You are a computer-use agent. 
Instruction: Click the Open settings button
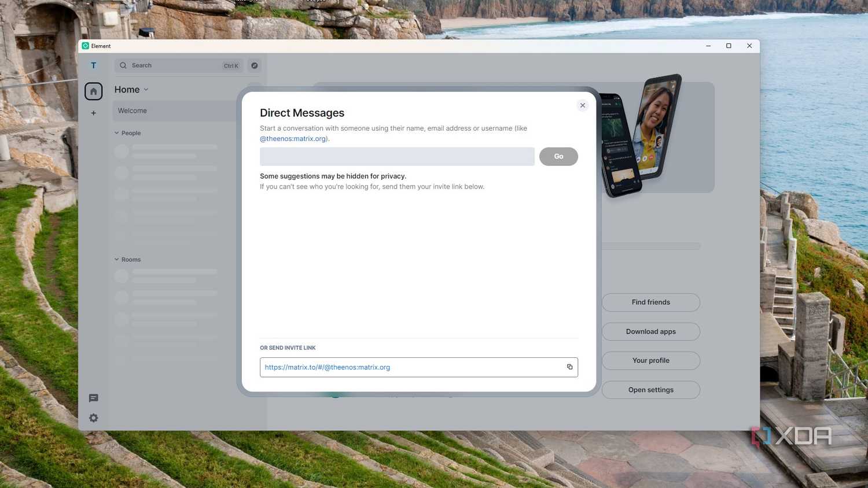(x=651, y=390)
